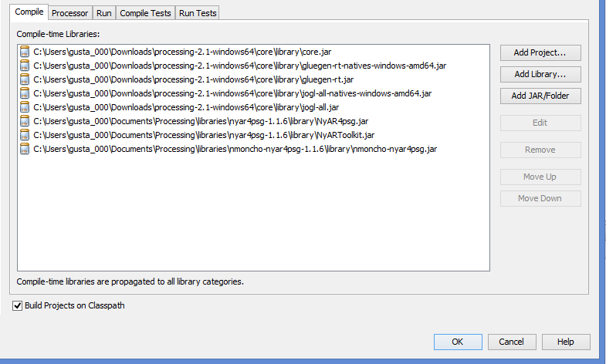Confirm the dialog with the OK button

(458, 342)
